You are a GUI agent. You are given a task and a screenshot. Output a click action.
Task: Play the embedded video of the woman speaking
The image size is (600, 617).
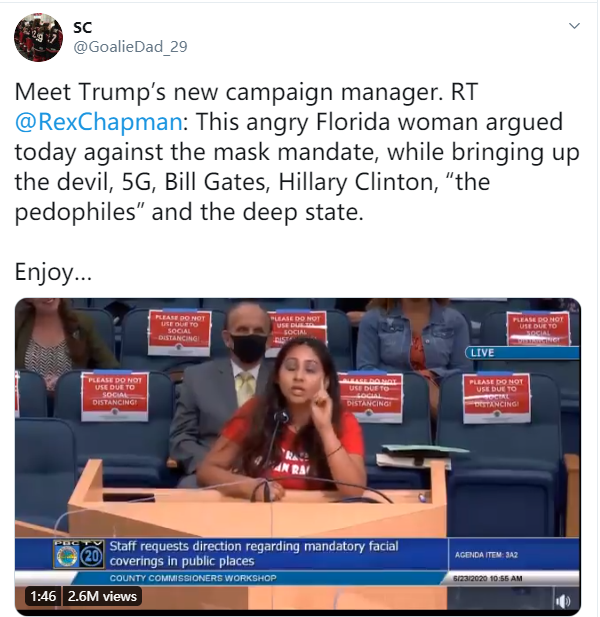click(x=297, y=456)
